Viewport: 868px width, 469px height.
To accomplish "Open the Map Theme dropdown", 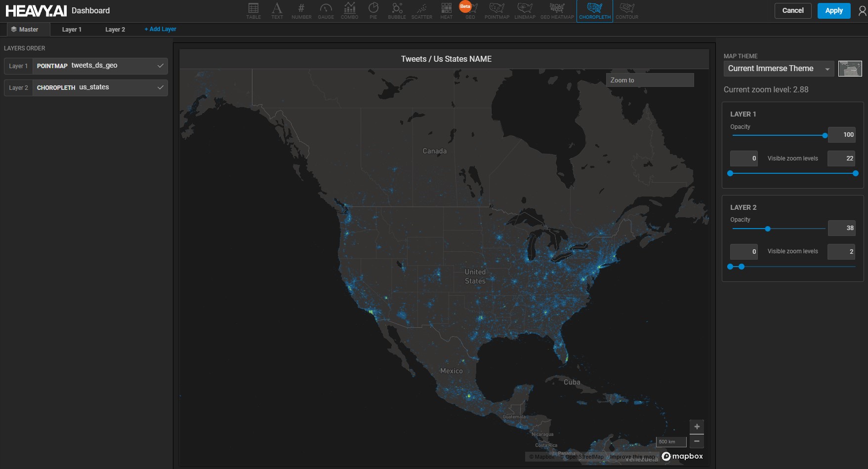I will click(x=779, y=69).
